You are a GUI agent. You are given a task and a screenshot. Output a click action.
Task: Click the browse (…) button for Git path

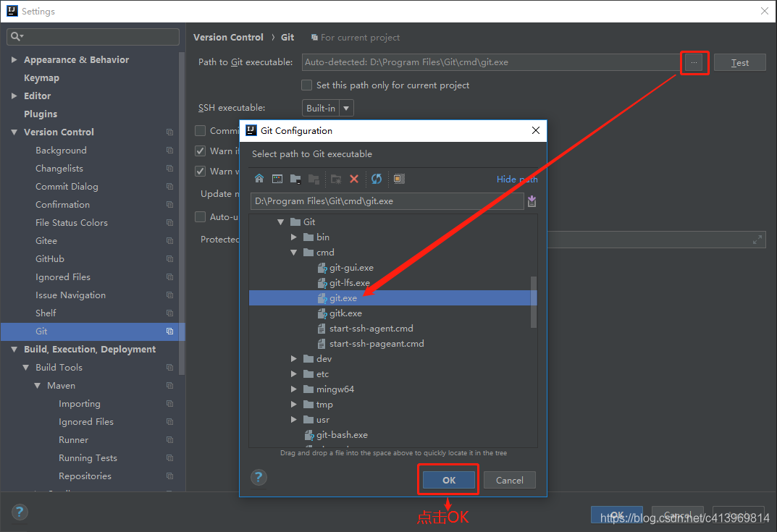click(694, 62)
